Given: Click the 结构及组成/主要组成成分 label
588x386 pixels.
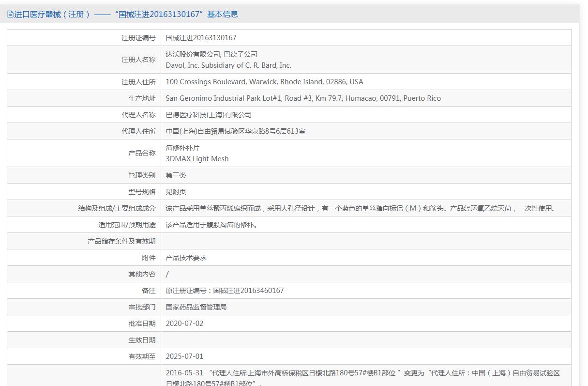Looking at the screenshot, I should click(x=117, y=208).
